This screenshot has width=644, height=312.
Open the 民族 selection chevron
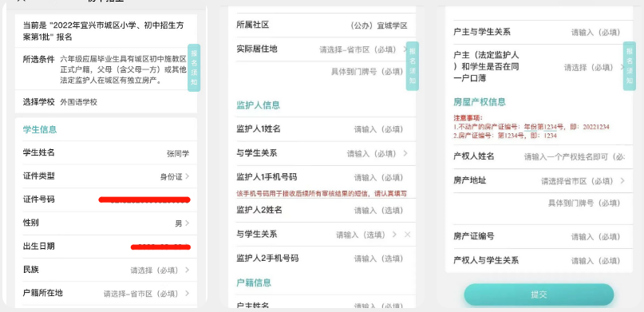(188, 271)
